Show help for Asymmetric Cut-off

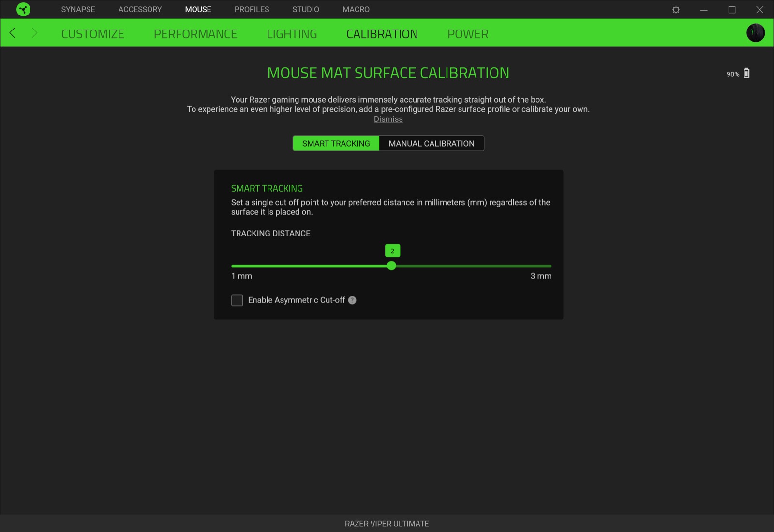(352, 300)
